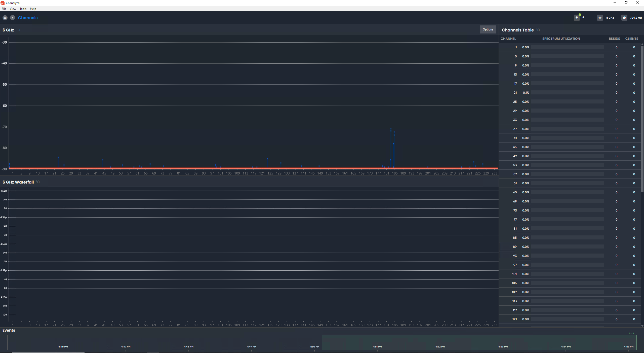Copy the 6 GHz graph via its icon

point(18,30)
